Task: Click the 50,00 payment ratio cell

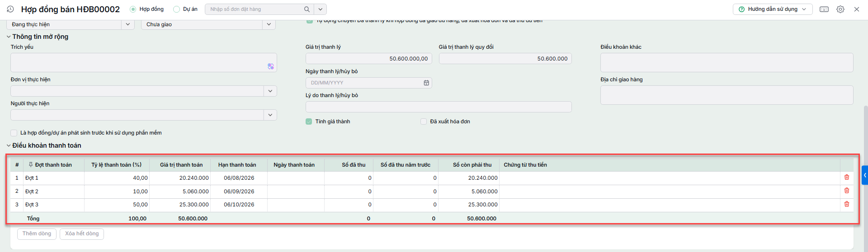Action: pos(117,205)
